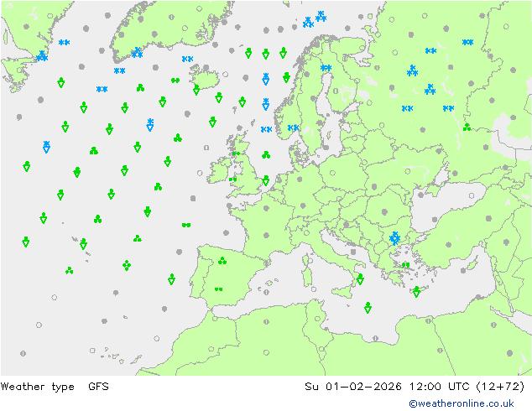Viewport: 532px width, 411px height.
Task: Click the large blue snowflake over Bulgaria
Action: (394, 238)
